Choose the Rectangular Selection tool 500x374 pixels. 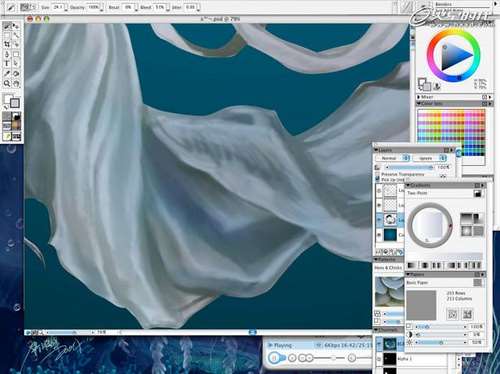7,35
